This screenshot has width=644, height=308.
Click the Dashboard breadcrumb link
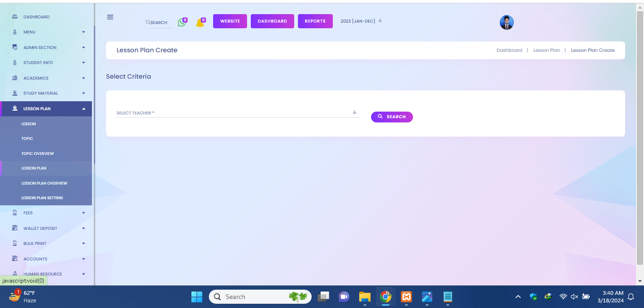[x=509, y=50]
